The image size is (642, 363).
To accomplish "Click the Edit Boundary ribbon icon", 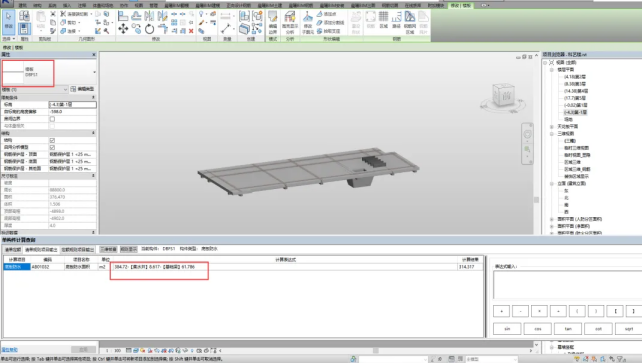I will click(273, 22).
